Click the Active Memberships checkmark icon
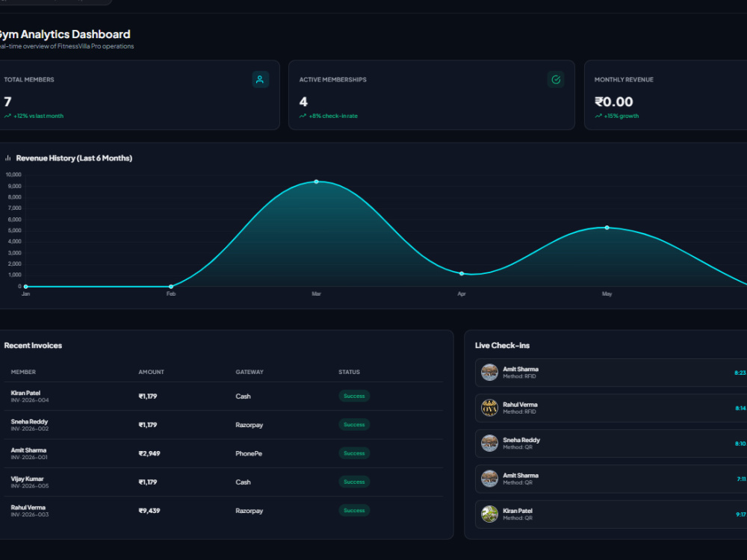The height and width of the screenshot is (560, 747). tap(556, 80)
